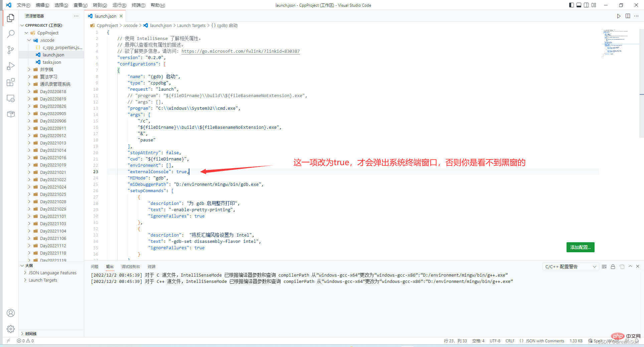Collapse the .vscode folder
This screenshot has height=347, width=644.
point(29,40)
